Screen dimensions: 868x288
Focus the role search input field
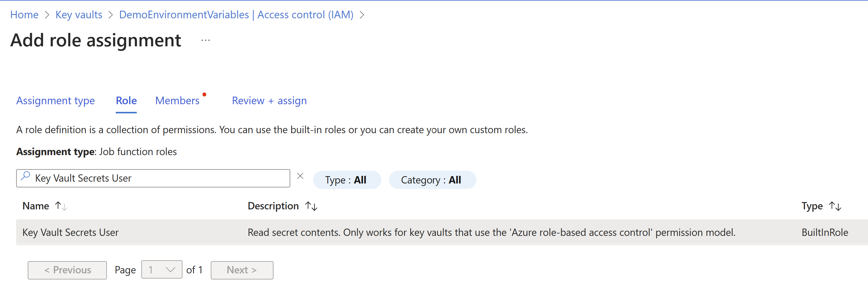pyautogui.click(x=158, y=178)
